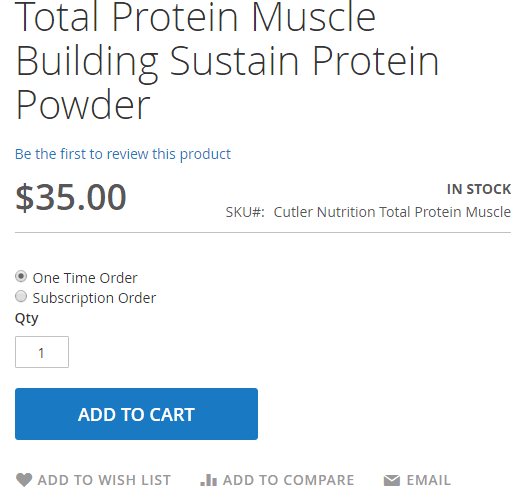Click the Add to Cart button
This screenshot has width=530, height=501.
[136, 414]
